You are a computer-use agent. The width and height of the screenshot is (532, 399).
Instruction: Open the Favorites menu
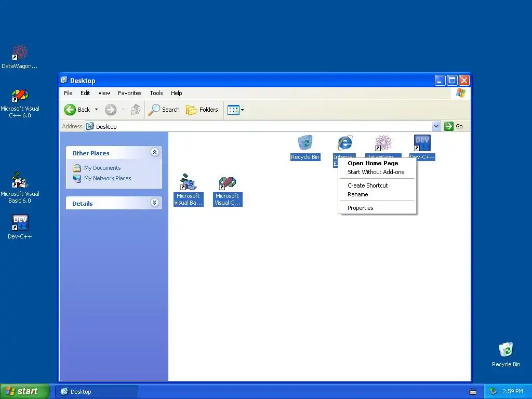(129, 93)
